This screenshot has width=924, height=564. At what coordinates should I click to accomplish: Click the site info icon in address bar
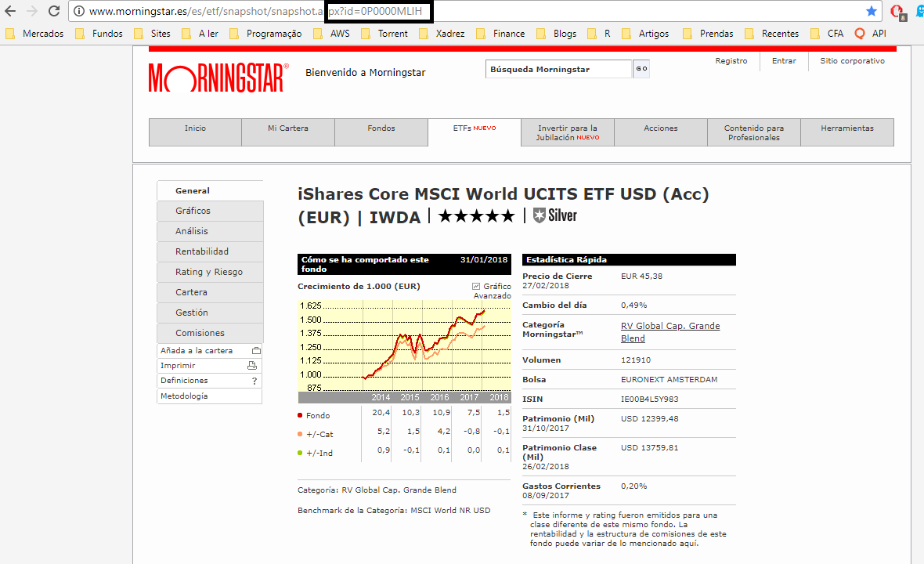click(78, 12)
